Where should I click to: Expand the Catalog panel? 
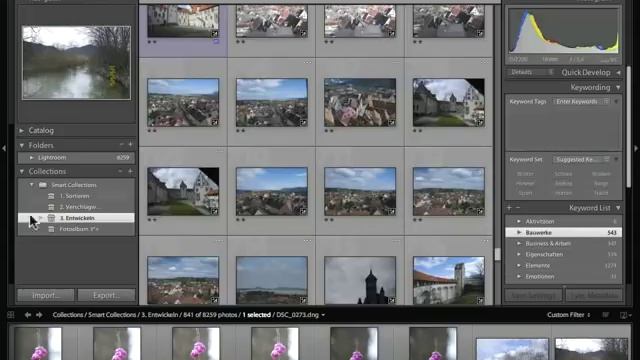click(x=22, y=131)
